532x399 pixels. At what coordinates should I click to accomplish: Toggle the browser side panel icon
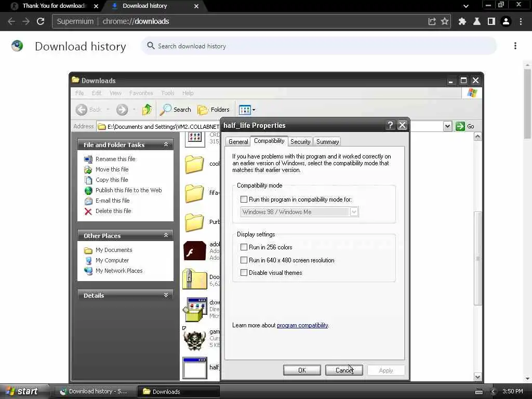pyautogui.click(x=491, y=21)
